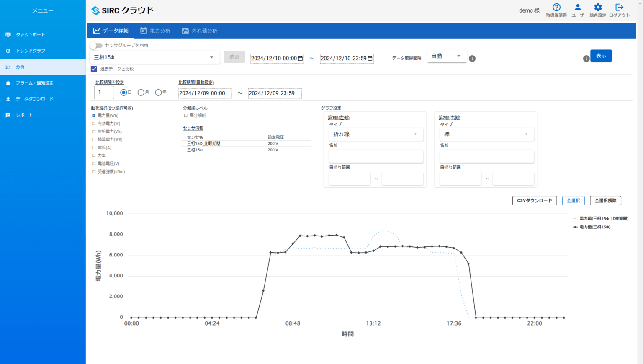This screenshot has width=643, height=364.
Task: Click the info icon beside データ取得間隔
Action: 472,59
